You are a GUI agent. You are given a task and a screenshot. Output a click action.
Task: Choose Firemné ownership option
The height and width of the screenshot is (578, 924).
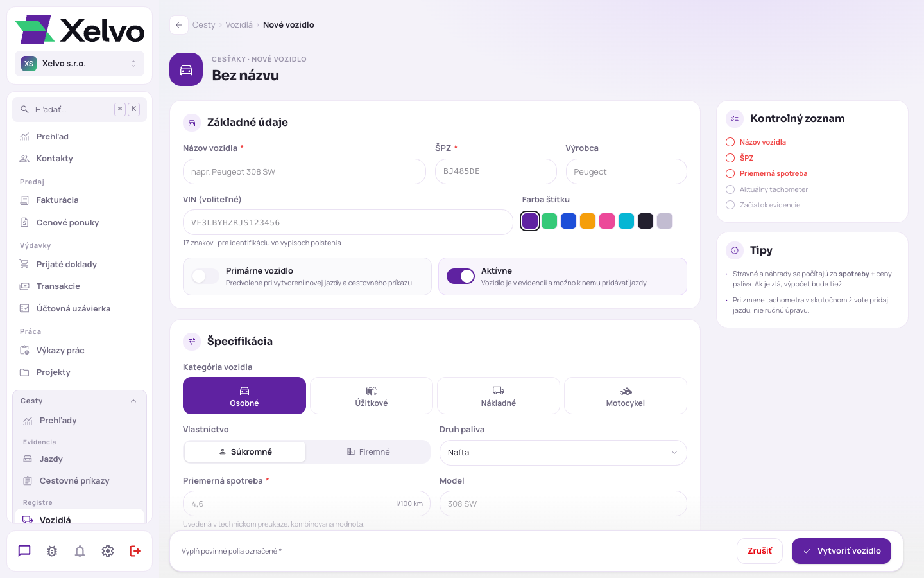click(368, 452)
